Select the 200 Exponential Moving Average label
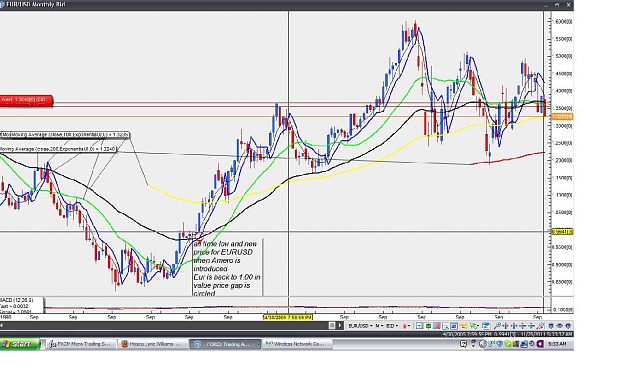The image size is (625, 391). tap(58, 149)
